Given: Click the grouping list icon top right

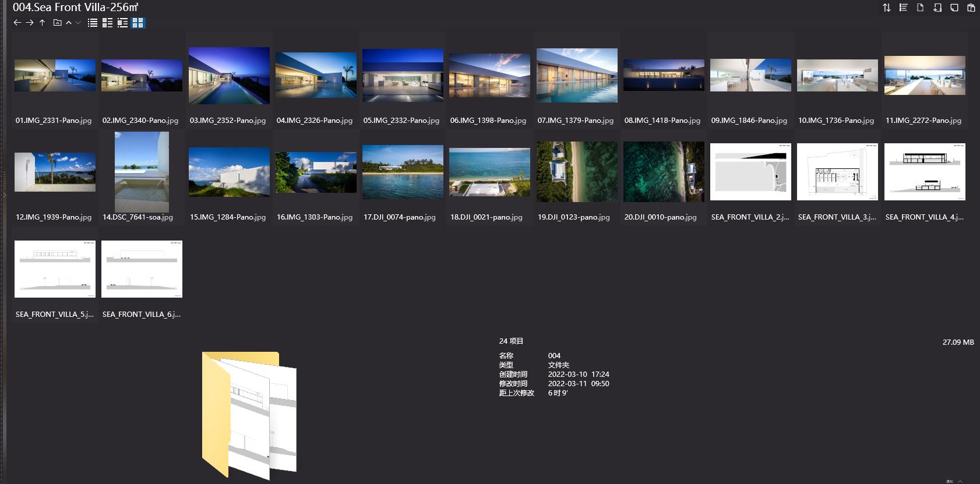Looking at the screenshot, I should 903,8.
